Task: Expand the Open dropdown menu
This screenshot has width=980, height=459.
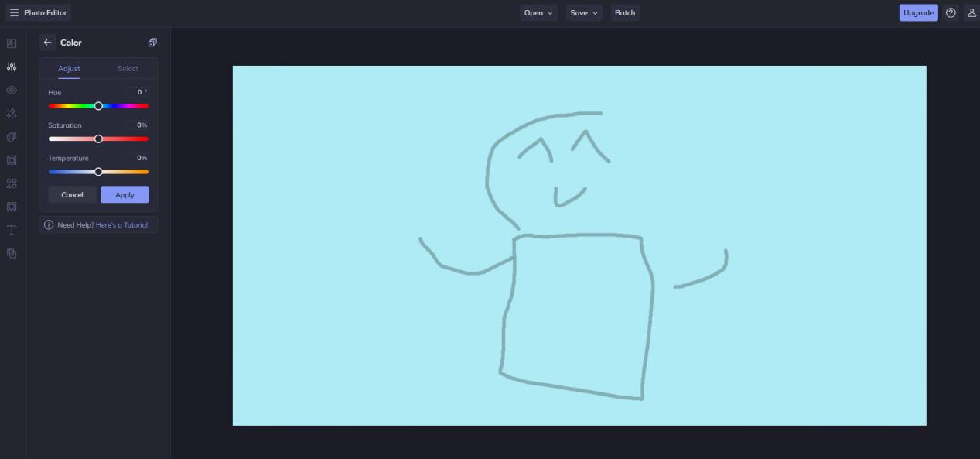Action: pyautogui.click(x=538, y=12)
